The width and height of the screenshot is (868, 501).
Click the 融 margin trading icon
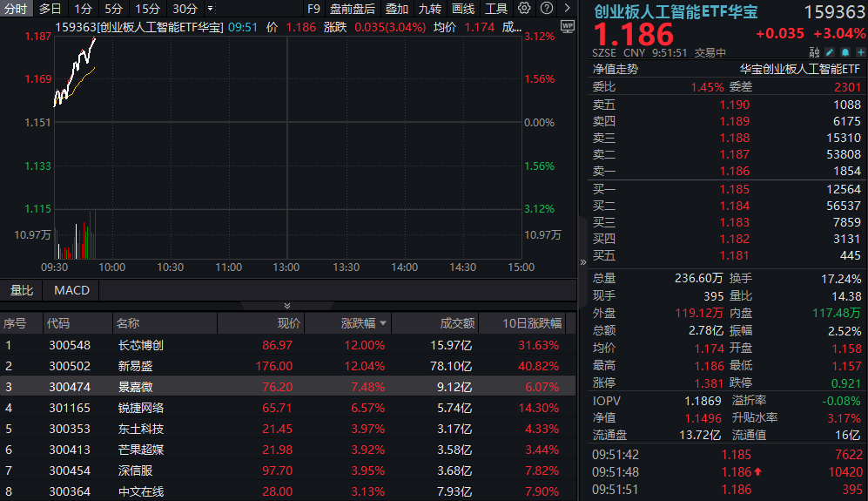point(814,52)
